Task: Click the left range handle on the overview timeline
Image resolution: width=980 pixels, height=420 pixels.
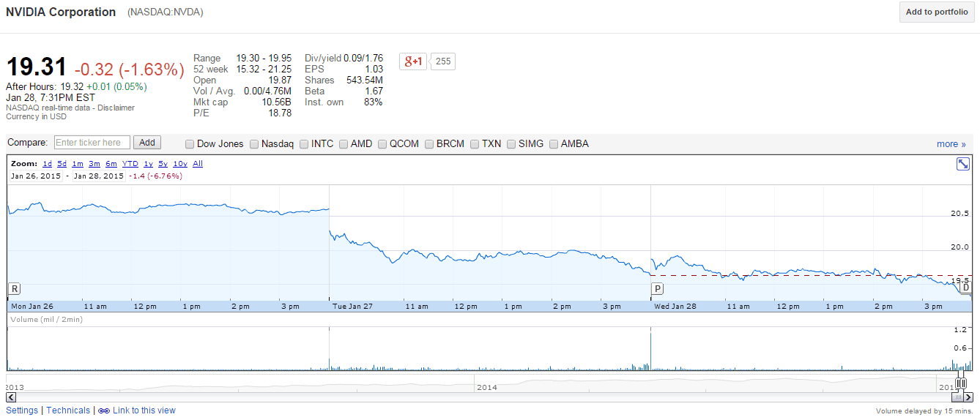Action: click(958, 383)
